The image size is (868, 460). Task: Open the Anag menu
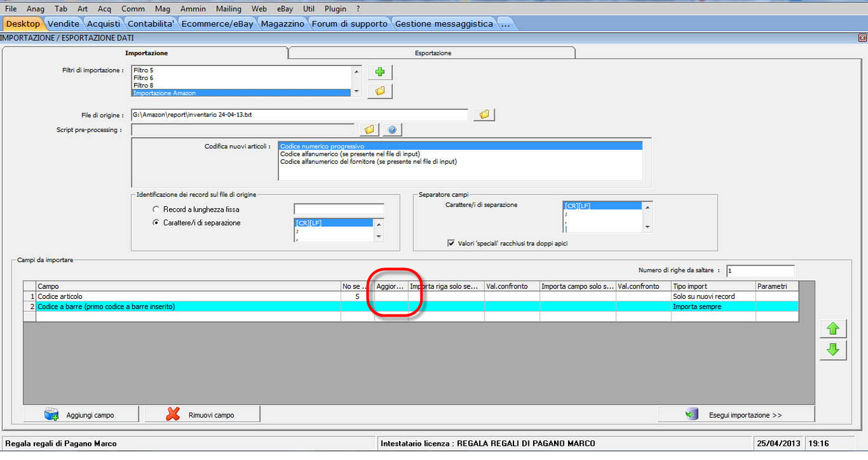pos(35,9)
